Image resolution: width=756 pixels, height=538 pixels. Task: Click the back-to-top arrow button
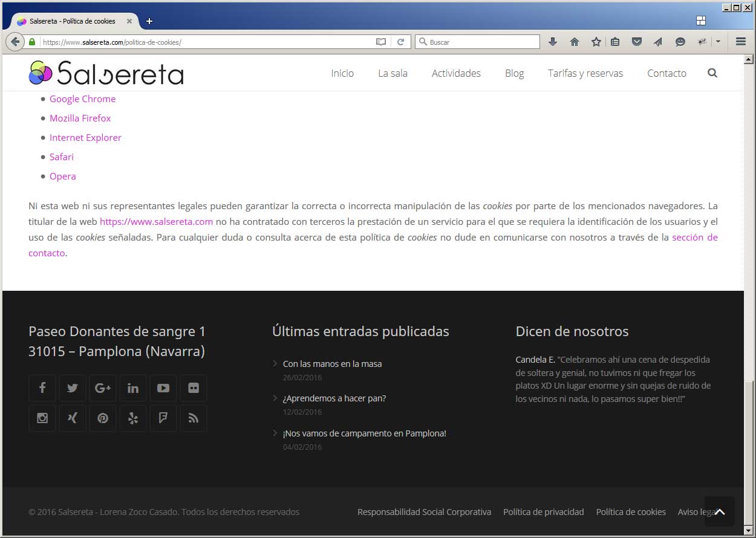point(720,511)
